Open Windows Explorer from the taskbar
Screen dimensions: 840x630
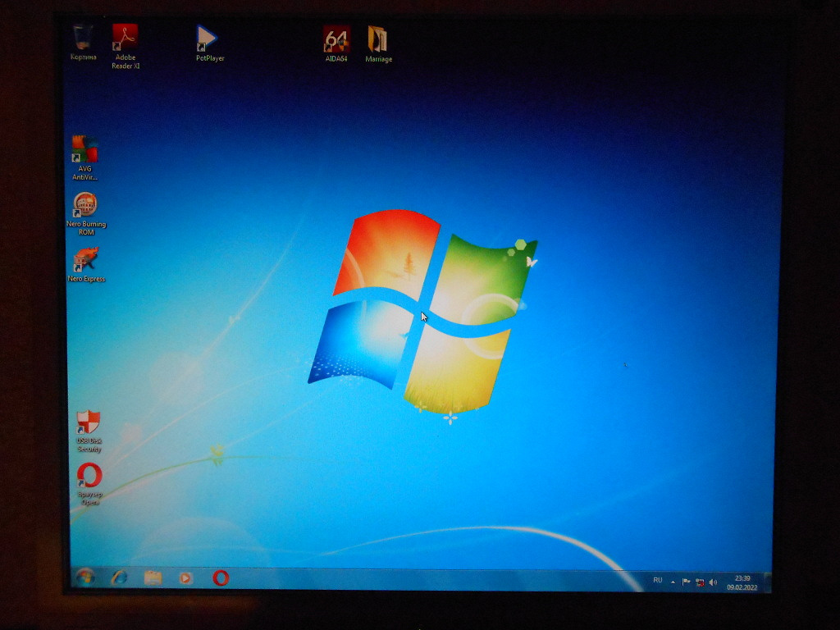(153, 578)
